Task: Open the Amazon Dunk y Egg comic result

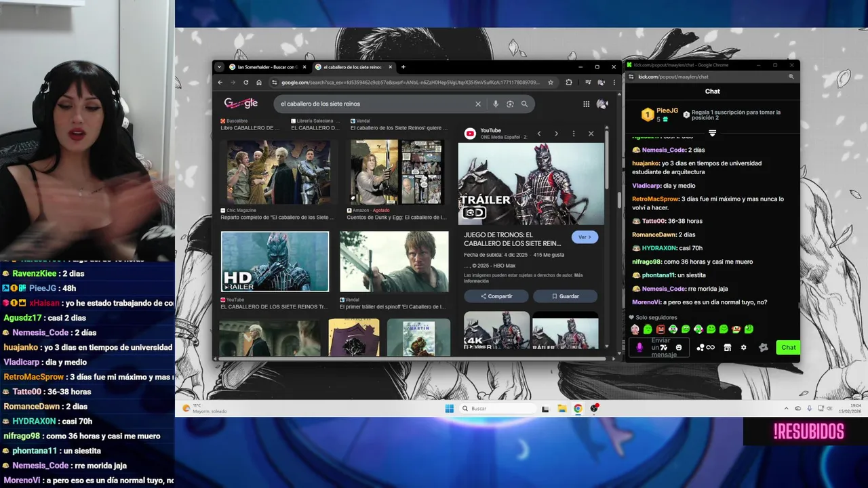Action: (x=397, y=172)
